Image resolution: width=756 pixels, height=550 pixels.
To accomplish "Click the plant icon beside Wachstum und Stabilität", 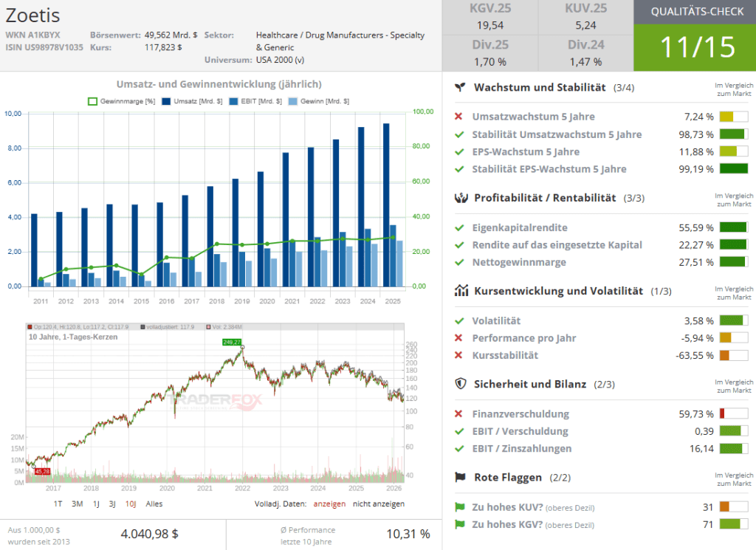I will pyautogui.click(x=460, y=87).
